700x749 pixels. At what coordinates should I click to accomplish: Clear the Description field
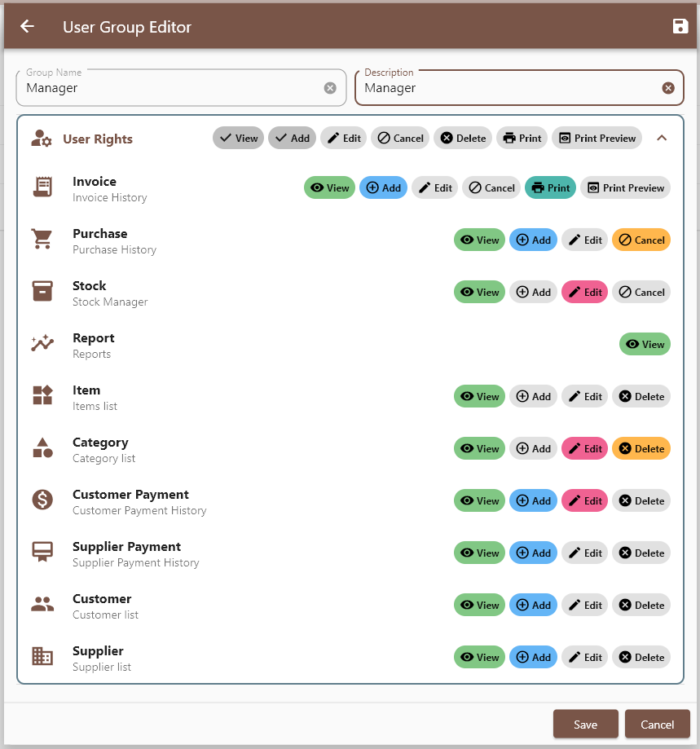[x=668, y=88]
